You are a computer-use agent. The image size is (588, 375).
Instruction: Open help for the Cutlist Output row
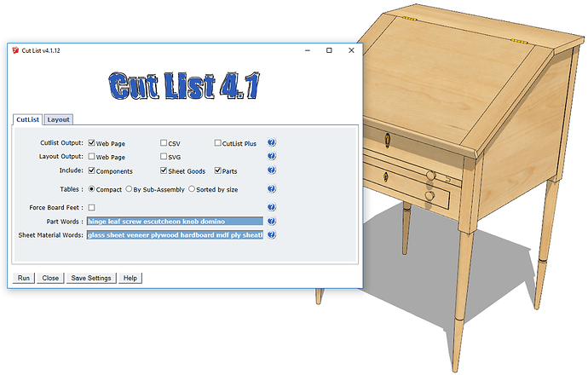[x=272, y=142]
